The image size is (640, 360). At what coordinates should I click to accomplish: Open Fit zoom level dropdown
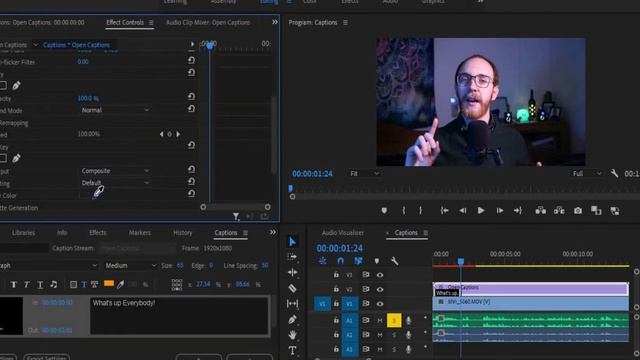(x=364, y=173)
